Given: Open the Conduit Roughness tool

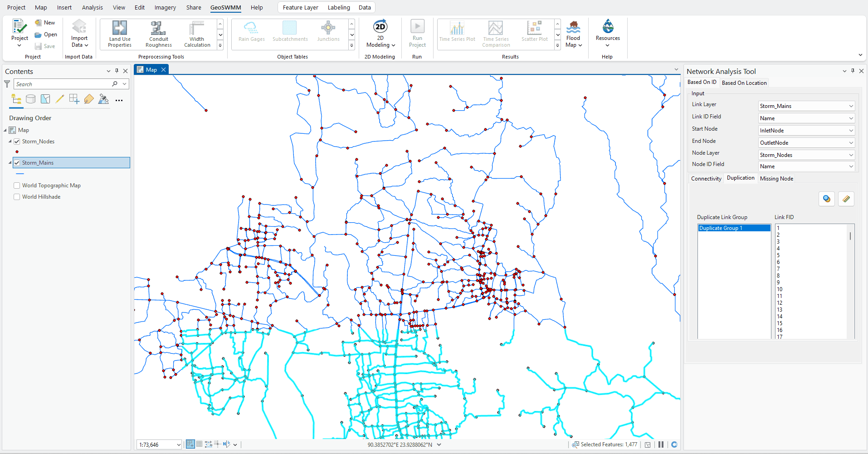Looking at the screenshot, I should (158, 33).
